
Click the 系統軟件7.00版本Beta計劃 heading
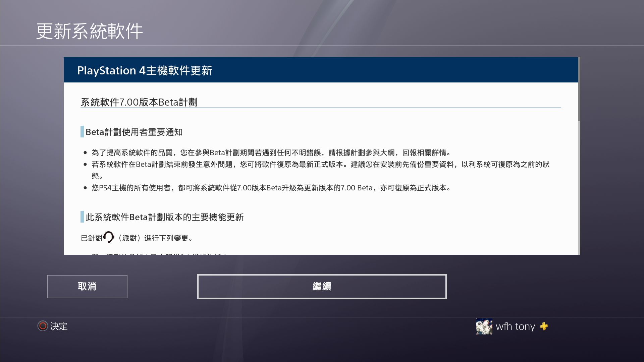(x=139, y=102)
